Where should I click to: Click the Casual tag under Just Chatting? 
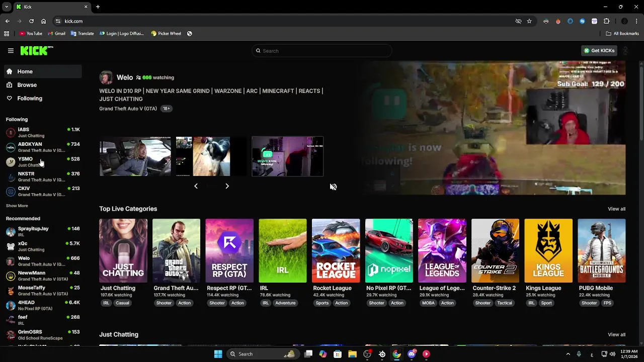click(122, 303)
